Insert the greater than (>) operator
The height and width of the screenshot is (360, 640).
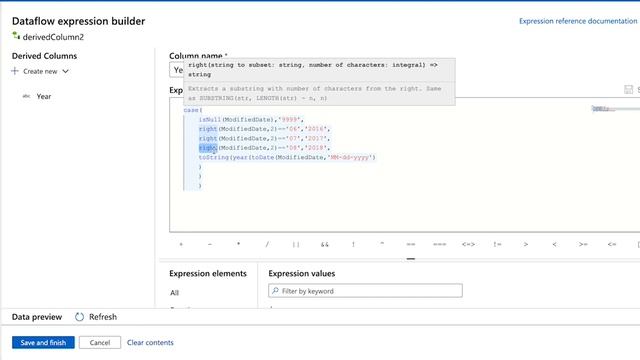click(526, 244)
